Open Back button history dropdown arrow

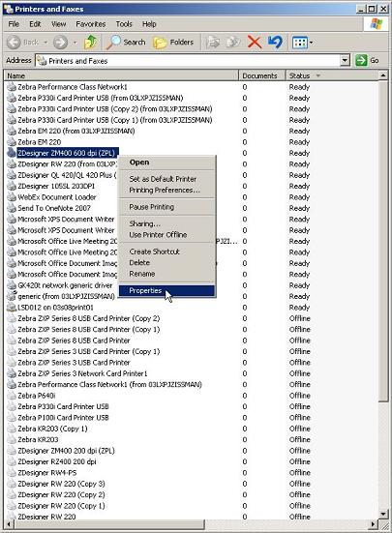point(45,43)
